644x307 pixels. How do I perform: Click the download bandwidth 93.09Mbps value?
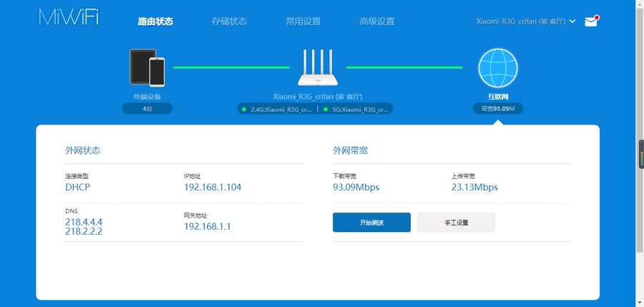tap(356, 187)
